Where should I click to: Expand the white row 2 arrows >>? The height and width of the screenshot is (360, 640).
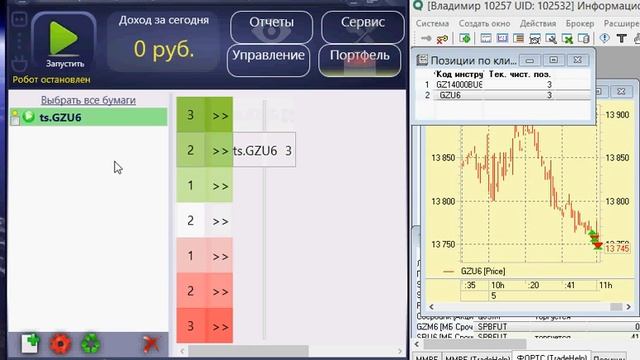[x=219, y=221]
